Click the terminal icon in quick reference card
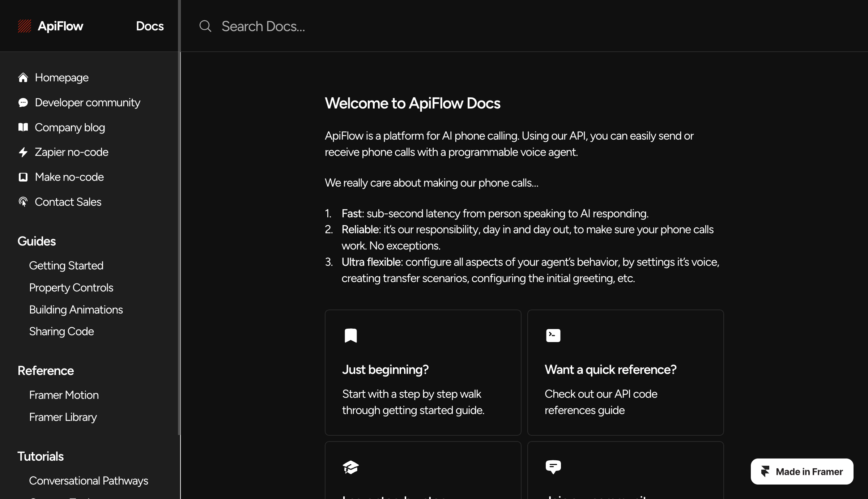This screenshot has height=499, width=868. click(x=553, y=336)
